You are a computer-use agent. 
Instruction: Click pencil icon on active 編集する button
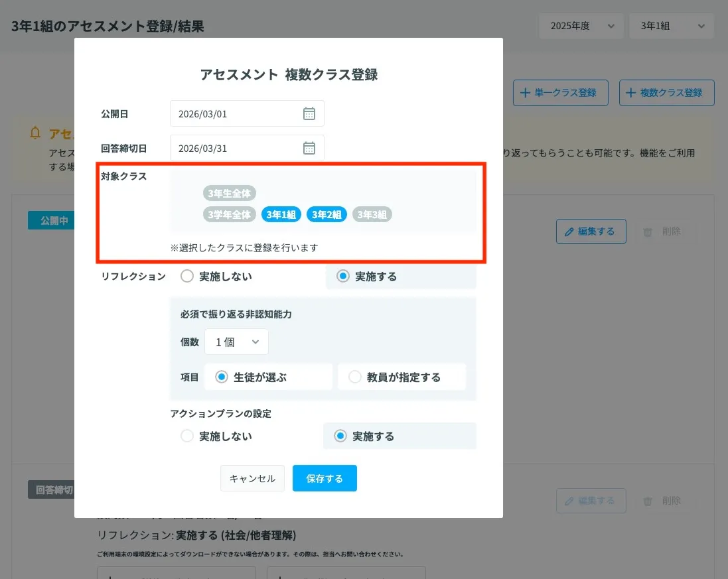point(569,231)
